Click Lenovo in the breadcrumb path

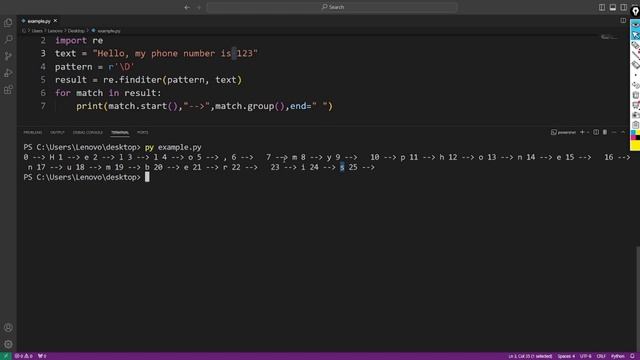coord(55,31)
